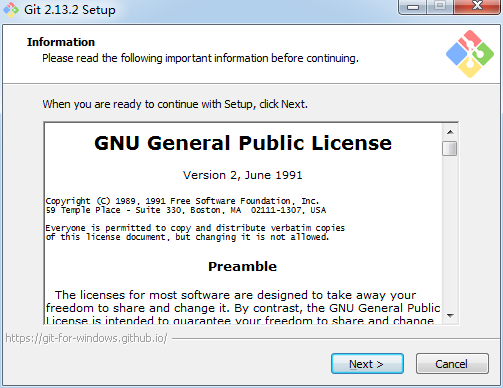
Task: Click the Preamble section heading
Action: tap(242, 267)
